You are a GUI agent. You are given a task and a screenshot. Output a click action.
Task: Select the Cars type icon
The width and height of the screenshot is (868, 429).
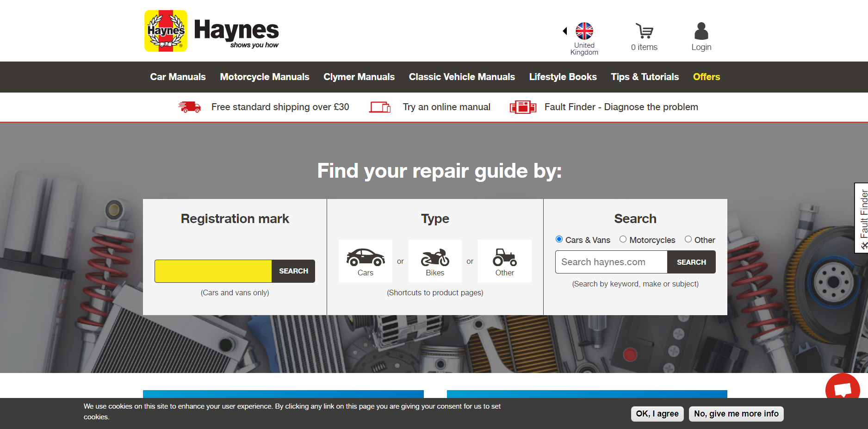pyautogui.click(x=366, y=261)
